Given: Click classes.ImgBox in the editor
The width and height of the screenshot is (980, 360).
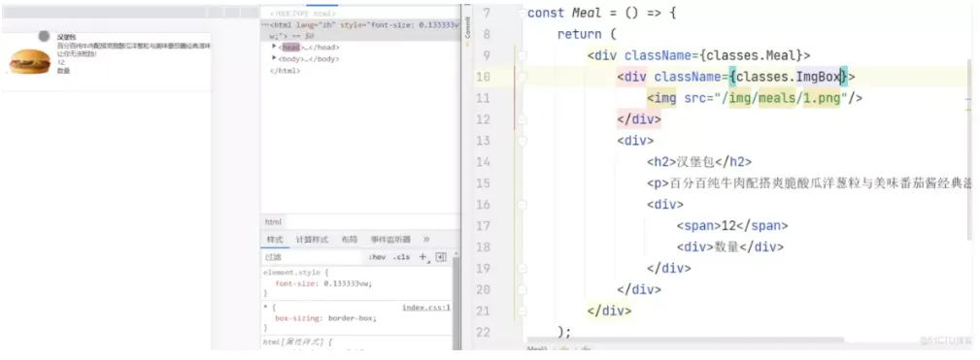Looking at the screenshot, I should coord(788,77).
